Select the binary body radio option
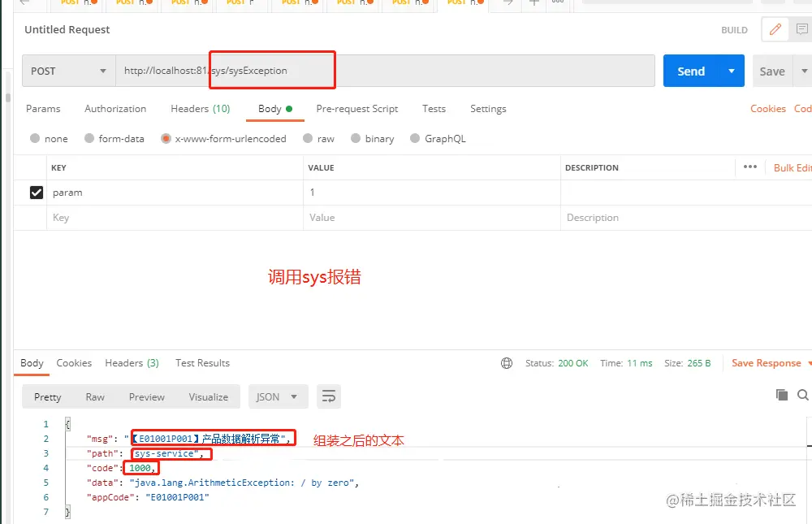 pos(356,138)
